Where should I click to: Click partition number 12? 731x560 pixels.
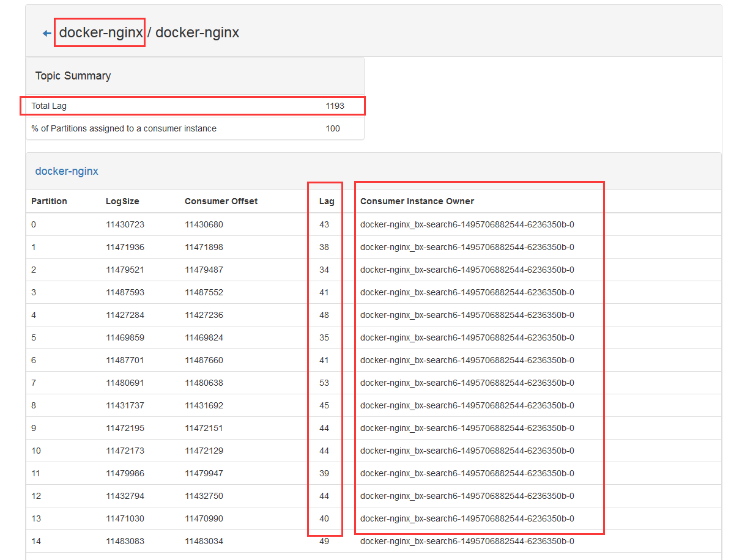click(36, 496)
